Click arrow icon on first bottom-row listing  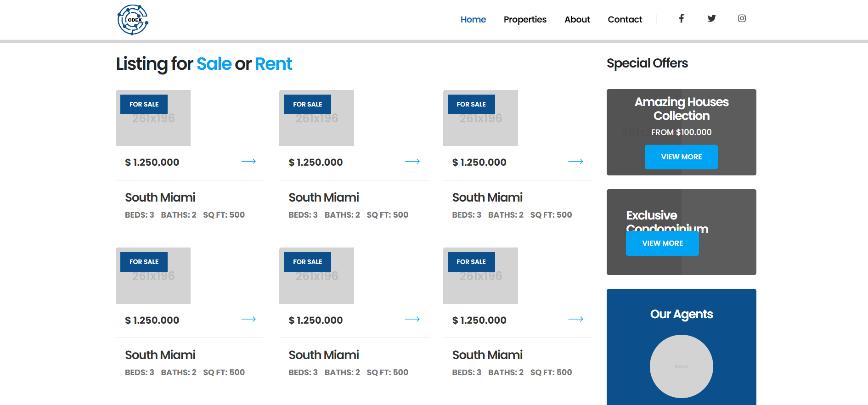[248, 319]
